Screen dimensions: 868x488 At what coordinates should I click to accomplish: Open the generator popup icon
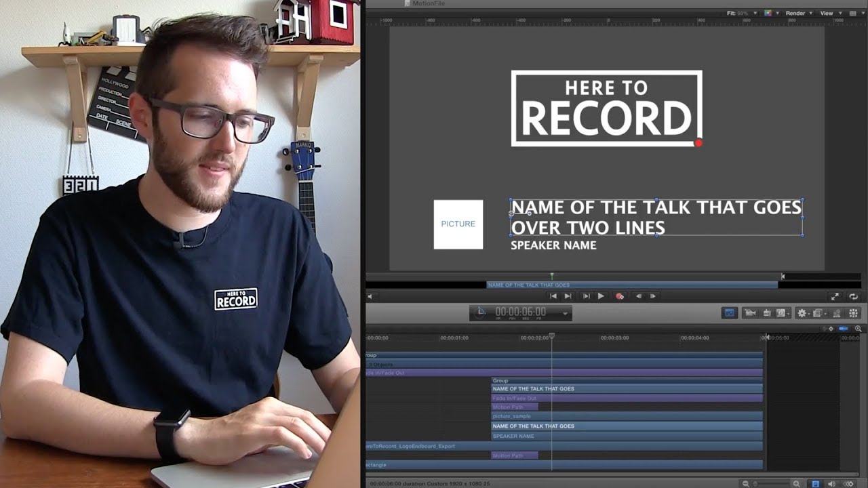tap(783, 313)
